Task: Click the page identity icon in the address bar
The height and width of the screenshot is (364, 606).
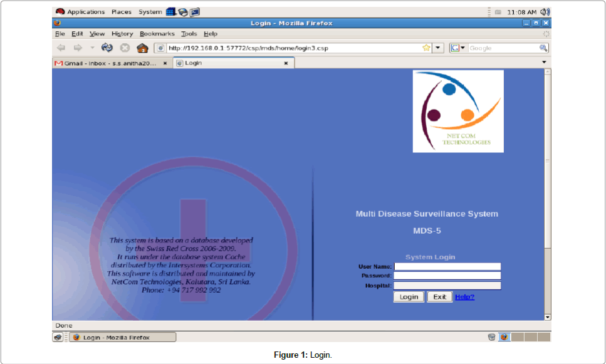Action: (x=160, y=48)
